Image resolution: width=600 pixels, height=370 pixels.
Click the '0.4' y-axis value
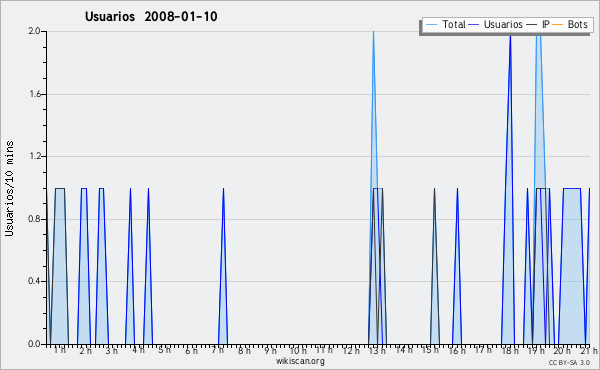click(x=34, y=281)
